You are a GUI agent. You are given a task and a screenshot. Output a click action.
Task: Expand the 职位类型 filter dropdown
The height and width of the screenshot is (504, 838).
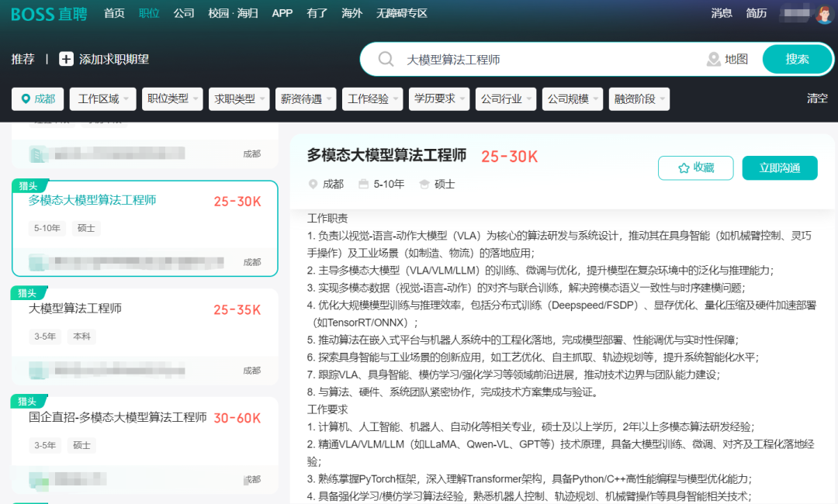[172, 98]
